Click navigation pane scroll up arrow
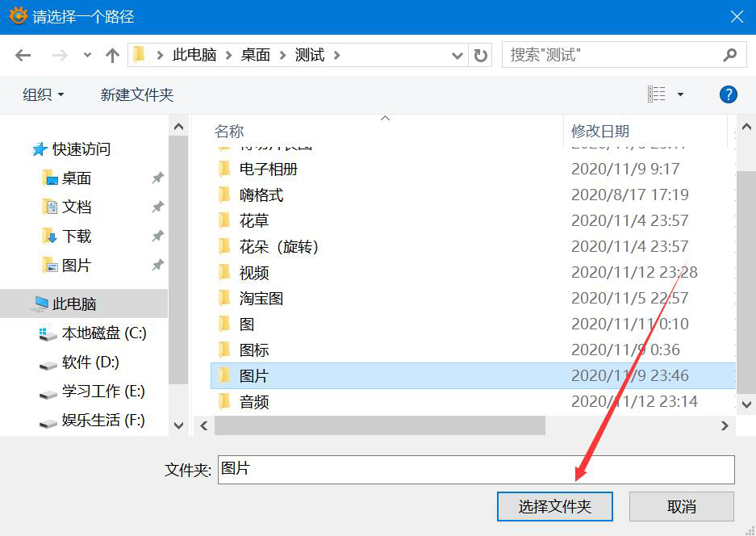The image size is (756, 536). [x=178, y=127]
